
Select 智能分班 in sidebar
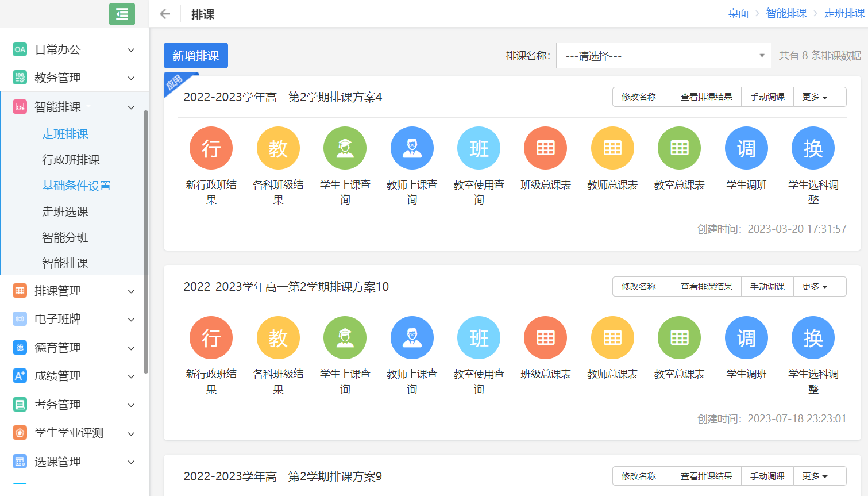tap(65, 237)
